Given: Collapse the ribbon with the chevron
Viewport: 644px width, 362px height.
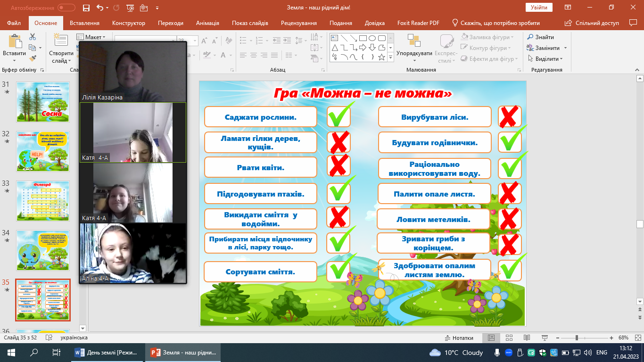Looking at the screenshot, I should click(637, 70).
